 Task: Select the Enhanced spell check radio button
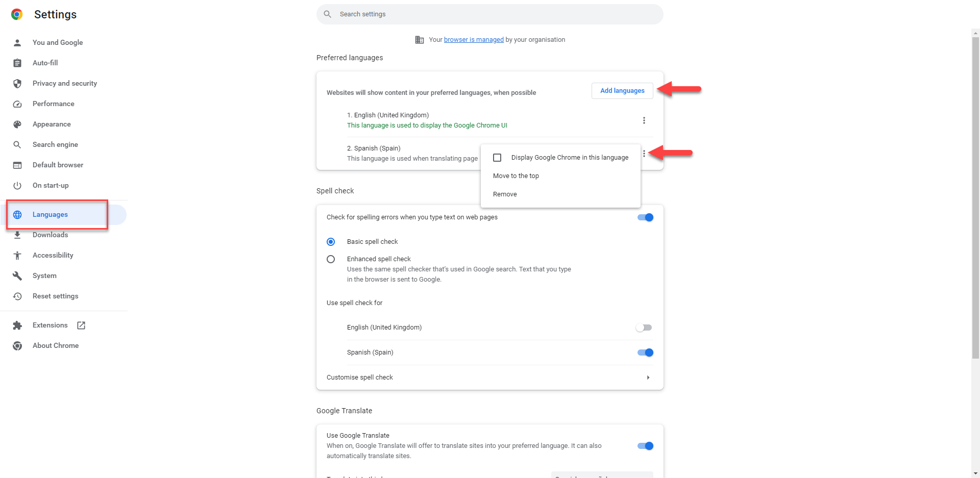click(331, 259)
